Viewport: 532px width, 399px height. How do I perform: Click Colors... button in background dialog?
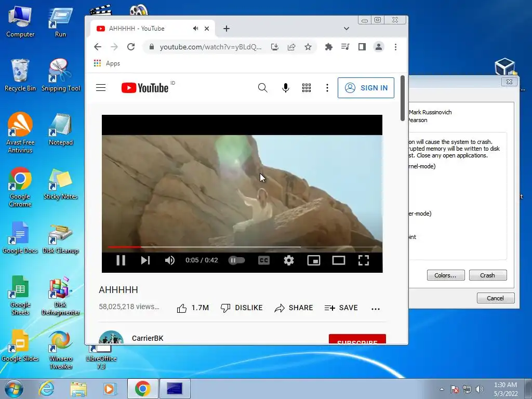pos(446,275)
